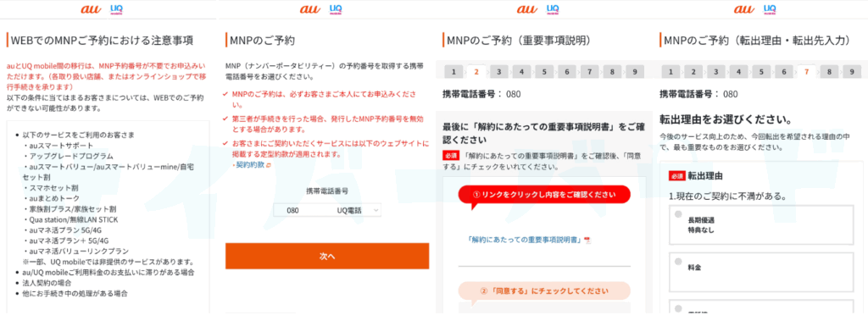Click list item ・auまとめトーク
The height and width of the screenshot is (315, 868).
tap(52, 198)
